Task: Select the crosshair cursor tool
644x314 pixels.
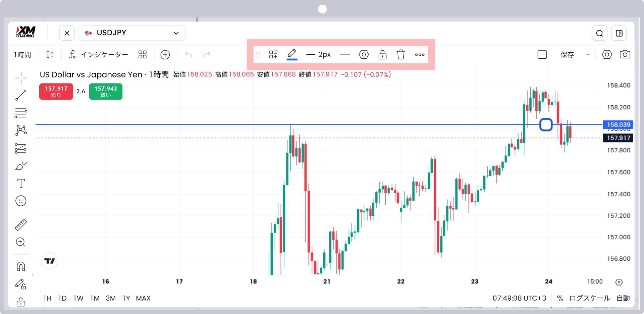Action: [x=21, y=78]
